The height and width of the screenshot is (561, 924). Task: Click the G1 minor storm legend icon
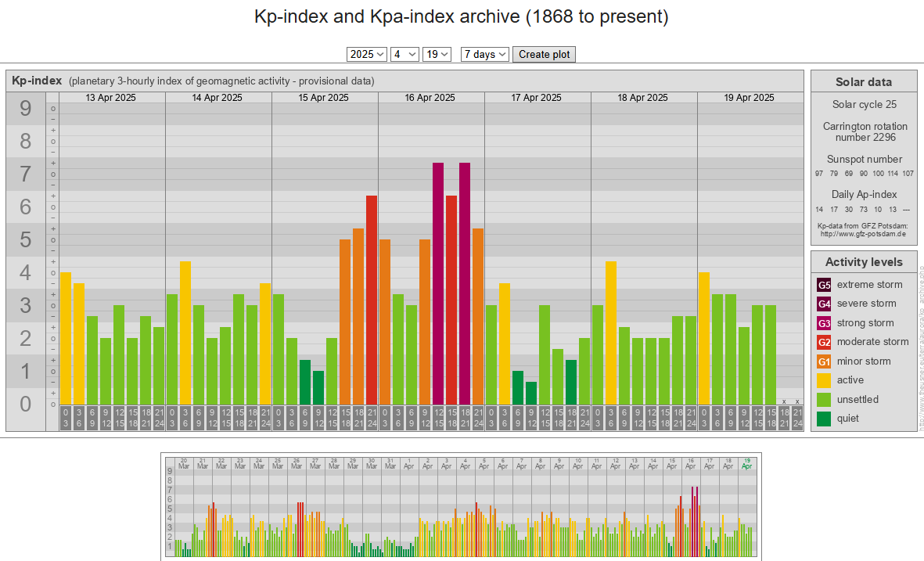point(824,361)
